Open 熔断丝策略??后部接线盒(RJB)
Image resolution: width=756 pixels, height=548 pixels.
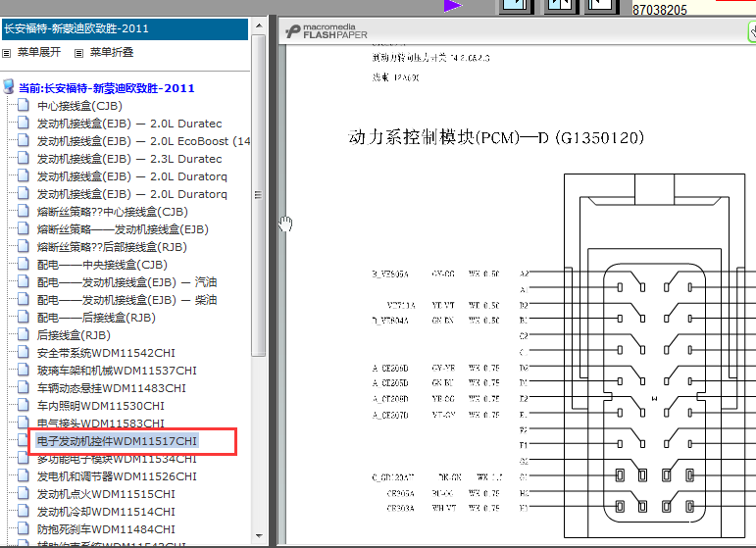[112, 247]
